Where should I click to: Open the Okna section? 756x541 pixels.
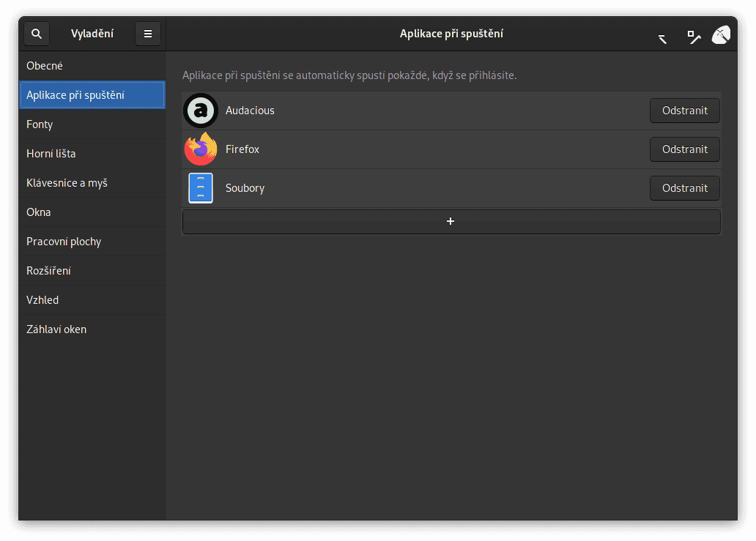click(x=92, y=212)
